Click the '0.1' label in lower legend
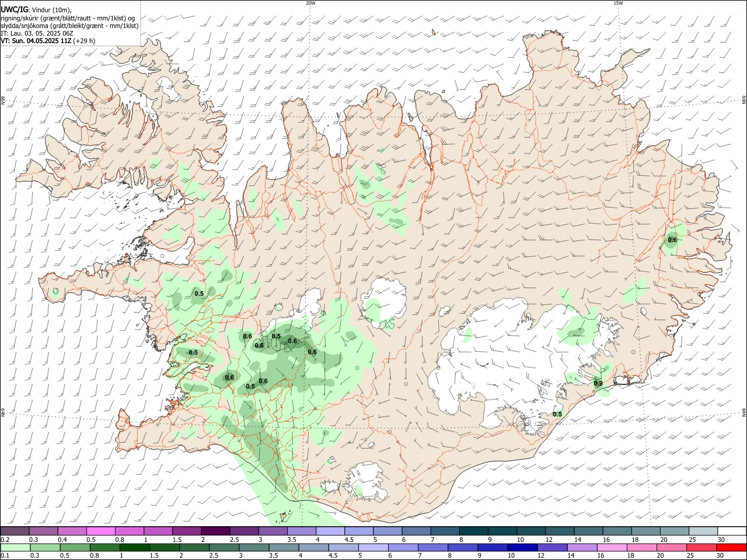747x560 pixels. 5,555
